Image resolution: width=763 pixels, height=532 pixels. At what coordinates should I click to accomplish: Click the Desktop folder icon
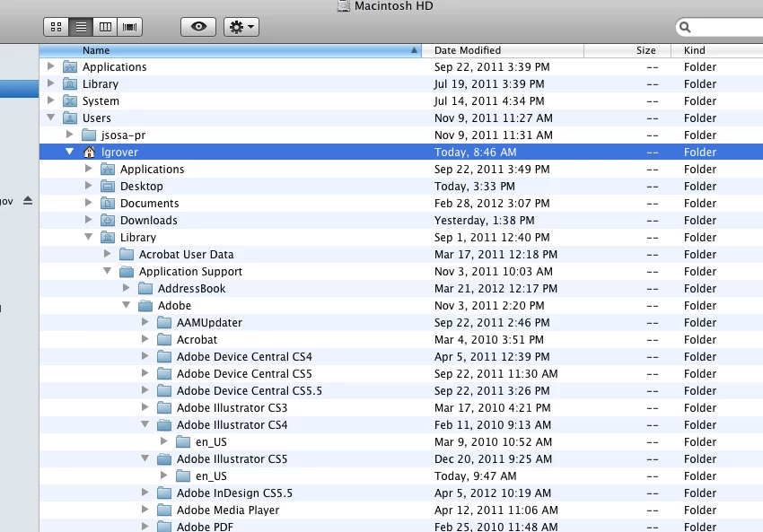click(x=108, y=186)
